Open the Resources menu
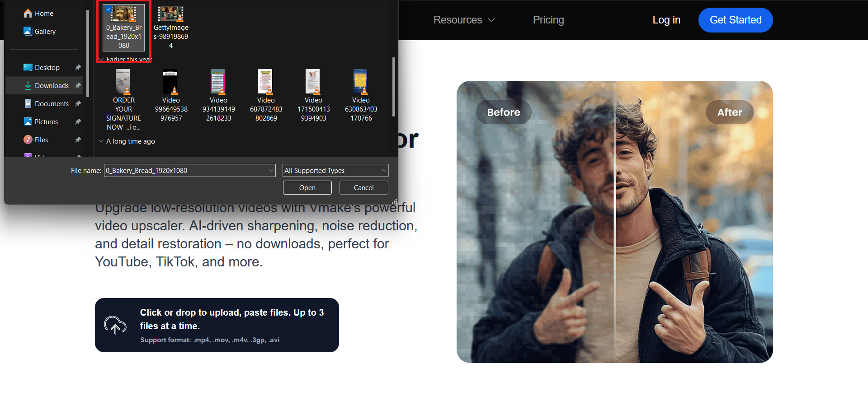 pos(464,20)
